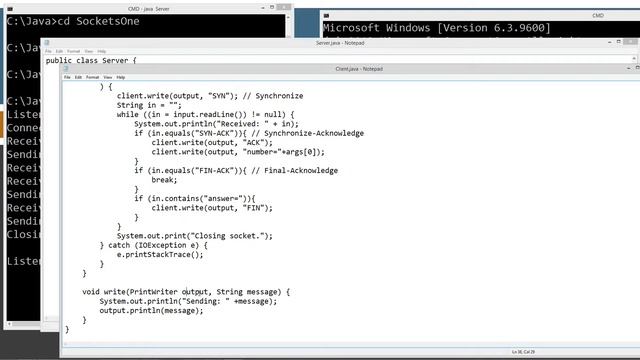Click 'Microsoft Windows [Version 6.3.9600]' text
The height and width of the screenshot is (360, 640).
(436, 28)
